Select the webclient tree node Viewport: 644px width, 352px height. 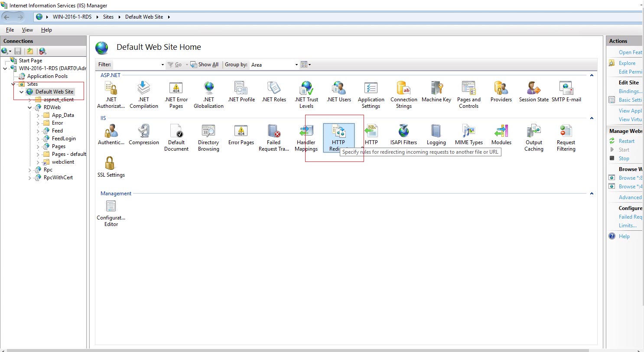pos(63,162)
